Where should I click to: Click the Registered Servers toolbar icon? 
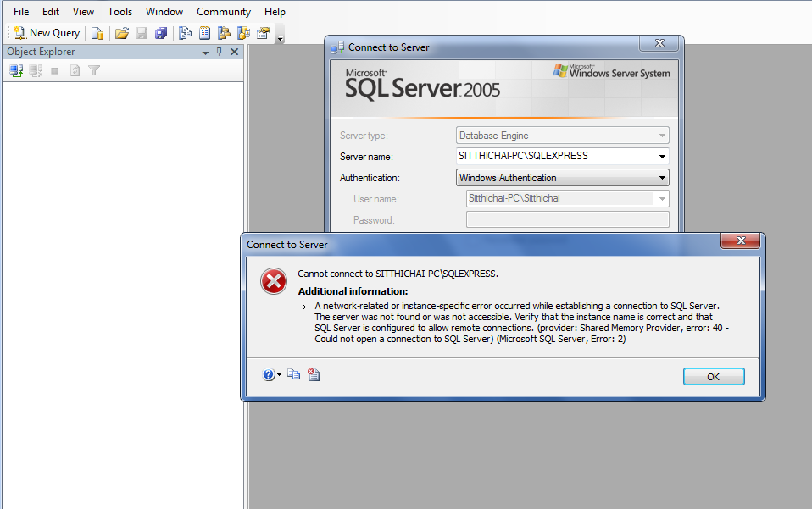click(x=185, y=33)
